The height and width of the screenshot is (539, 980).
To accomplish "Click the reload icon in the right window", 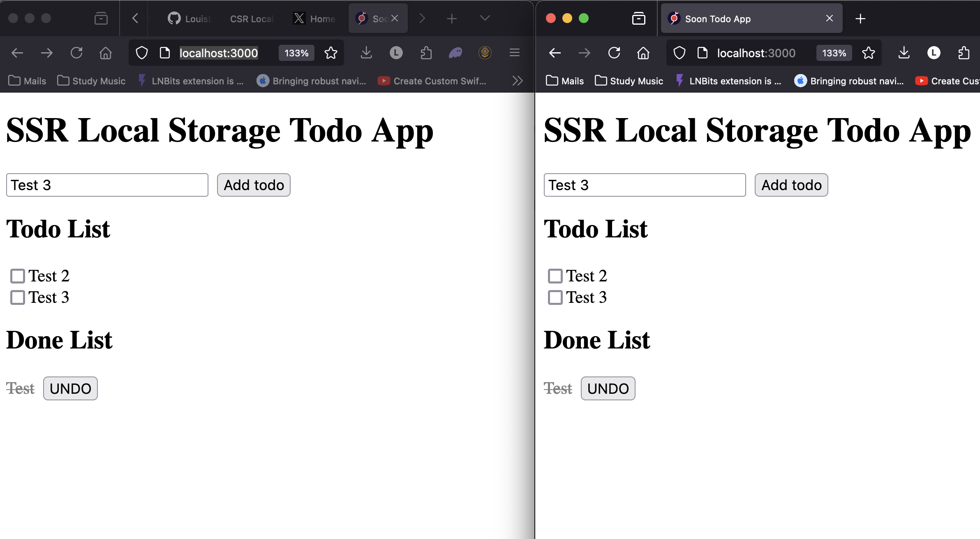I will tap(614, 53).
